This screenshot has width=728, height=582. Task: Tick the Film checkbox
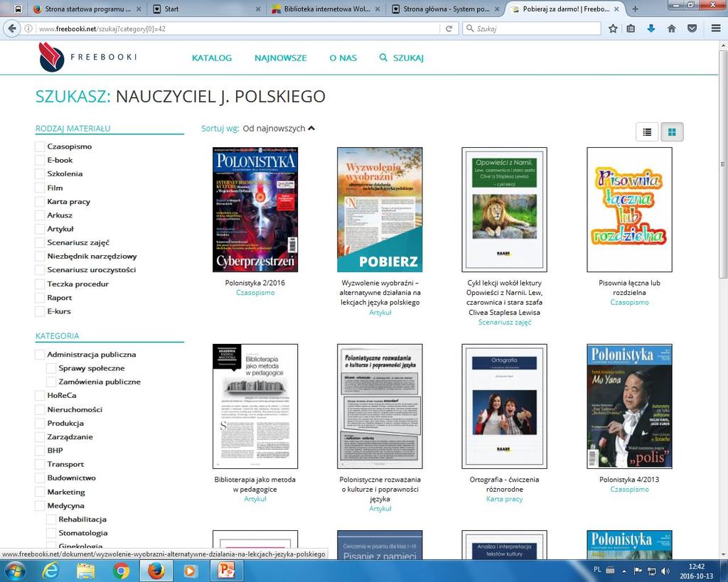pos(40,188)
